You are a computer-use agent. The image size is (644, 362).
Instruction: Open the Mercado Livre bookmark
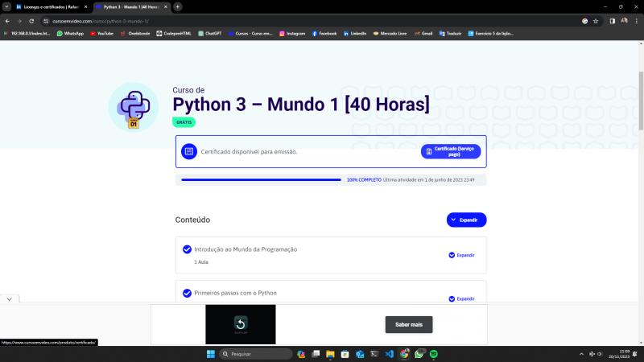tap(390, 34)
